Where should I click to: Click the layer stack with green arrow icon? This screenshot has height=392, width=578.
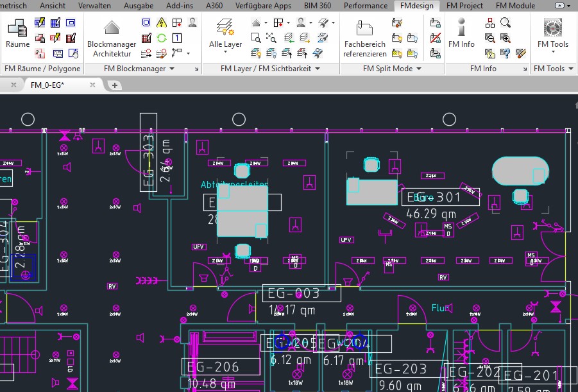tap(289, 38)
